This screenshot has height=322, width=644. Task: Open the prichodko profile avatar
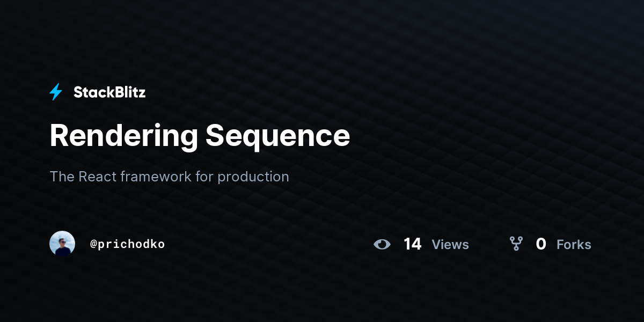coord(62,244)
